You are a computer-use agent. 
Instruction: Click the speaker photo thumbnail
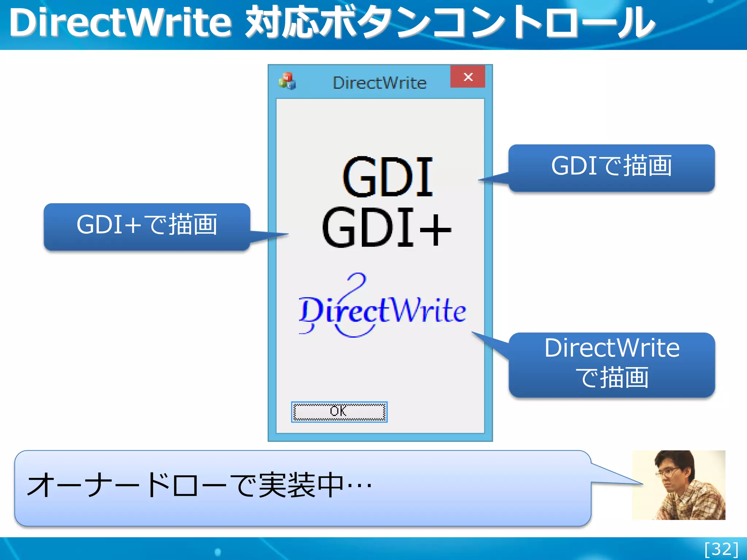click(x=678, y=485)
